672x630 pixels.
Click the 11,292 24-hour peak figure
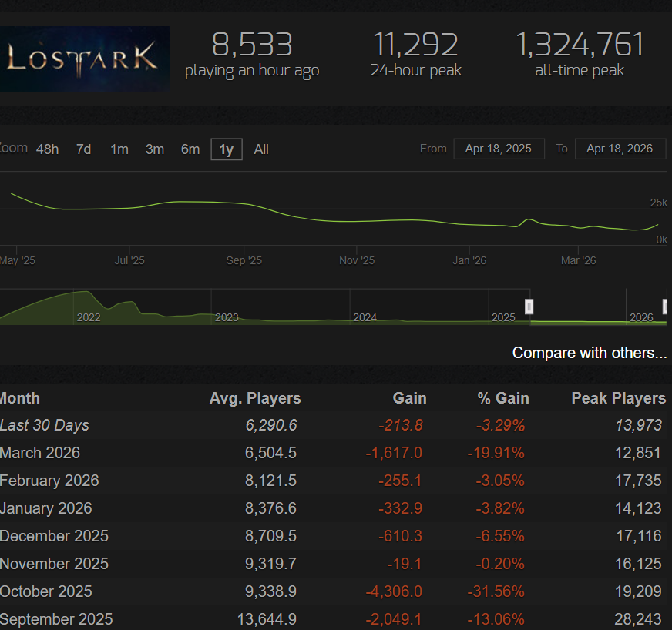coord(415,55)
